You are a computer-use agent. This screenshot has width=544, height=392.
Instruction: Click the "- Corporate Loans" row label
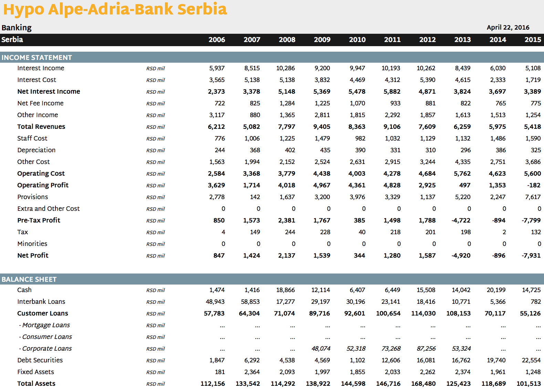45,349
